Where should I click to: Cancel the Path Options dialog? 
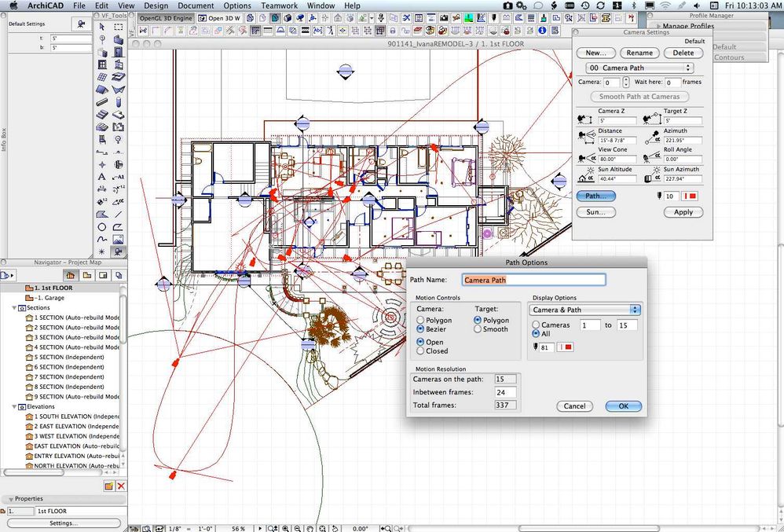[574, 406]
